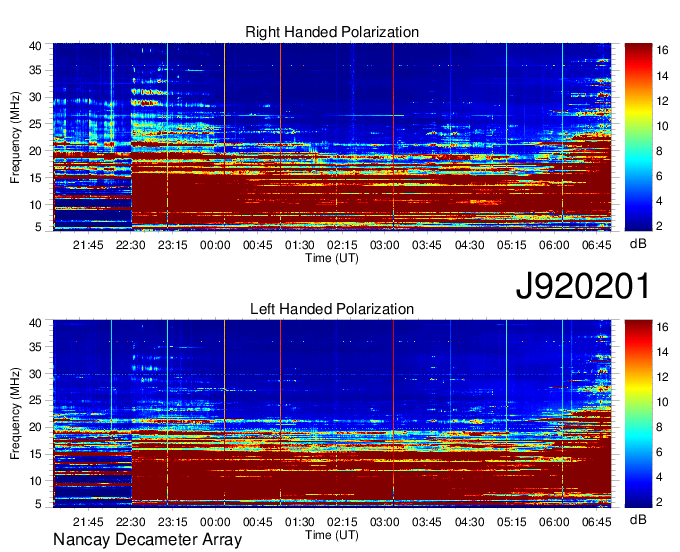Click the '03:45' time tick of the Left Handed plot
680x552 pixels.
(427, 522)
